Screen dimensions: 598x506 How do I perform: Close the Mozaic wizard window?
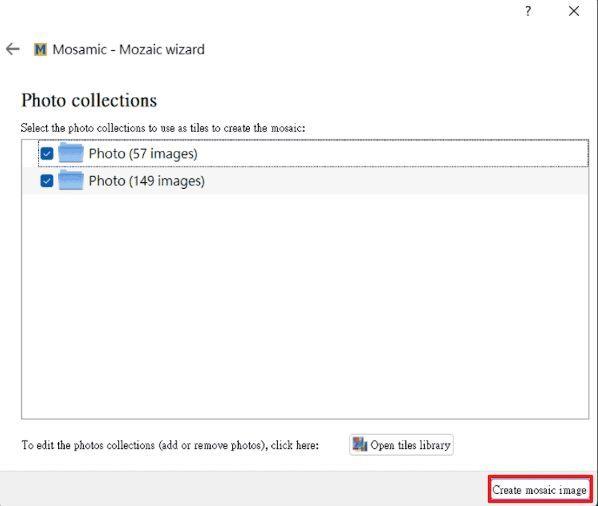click(x=574, y=11)
